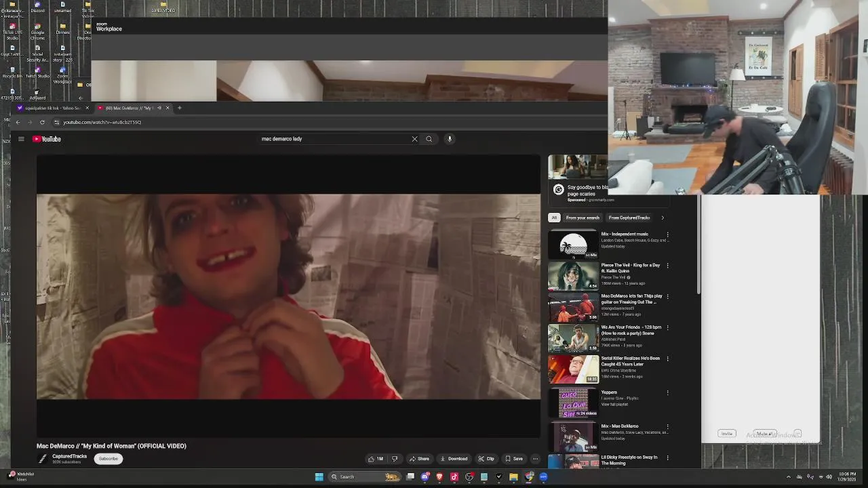Like the video with thumbs up

pyautogui.click(x=375, y=459)
